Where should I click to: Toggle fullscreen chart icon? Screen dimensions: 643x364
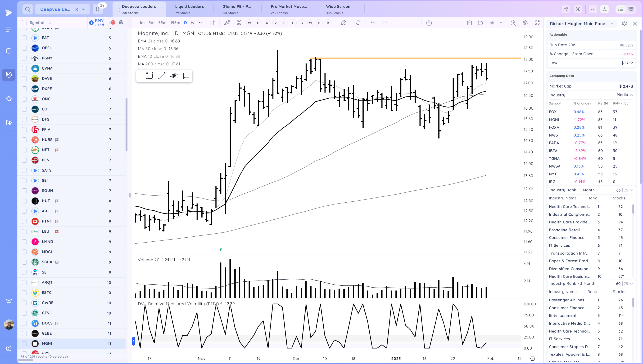[537, 23]
